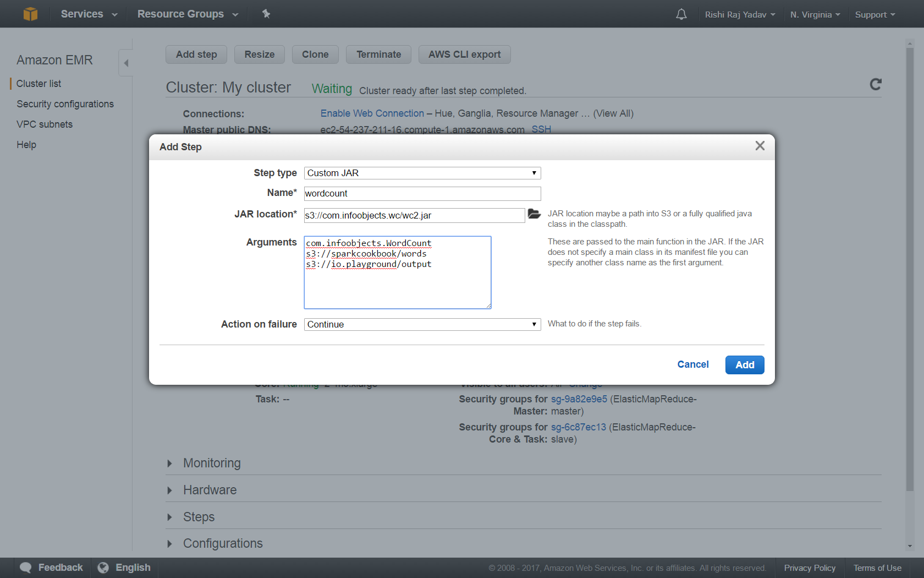Close the Add Step dialog
924x578 pixels.
click(760, 146)
